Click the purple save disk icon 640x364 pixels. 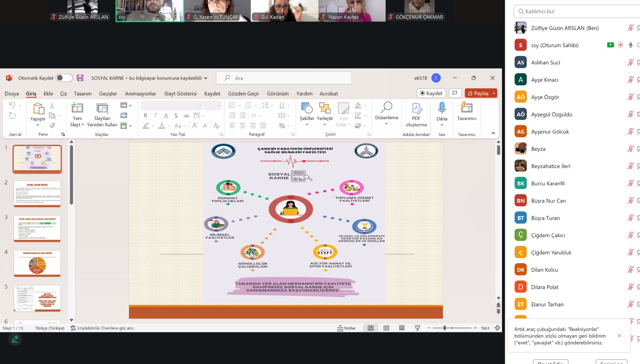point(80,78)
